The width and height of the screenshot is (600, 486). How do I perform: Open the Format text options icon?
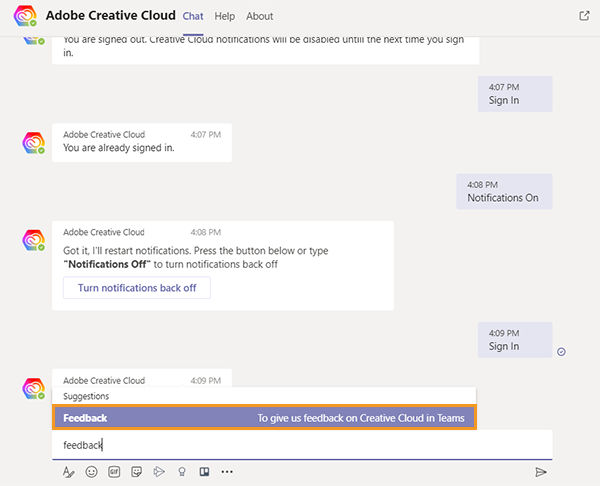pos(69,471)
